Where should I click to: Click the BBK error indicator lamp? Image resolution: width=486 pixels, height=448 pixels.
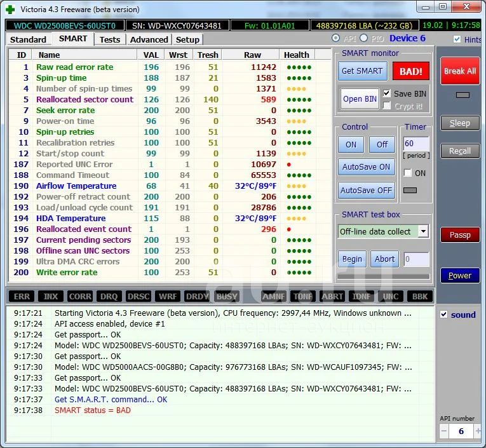pyautogui.click(x=420, y=297)
